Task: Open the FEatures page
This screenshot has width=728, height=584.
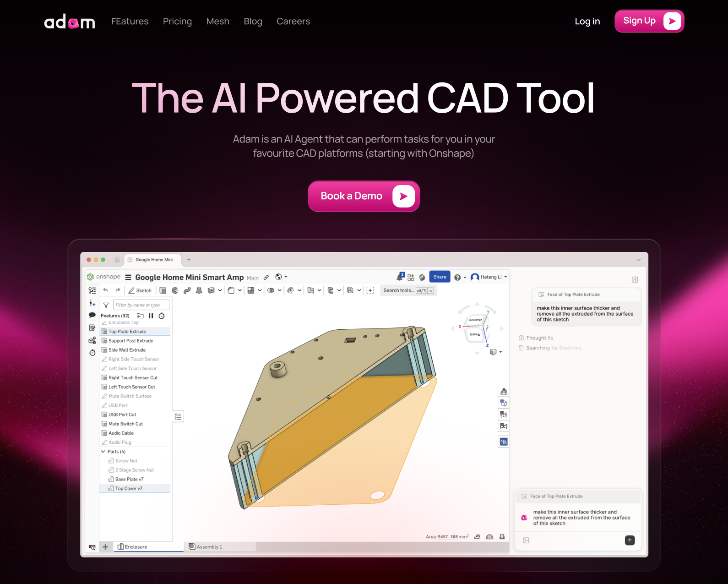Action: pyautogui.click(x=130, y=22)
